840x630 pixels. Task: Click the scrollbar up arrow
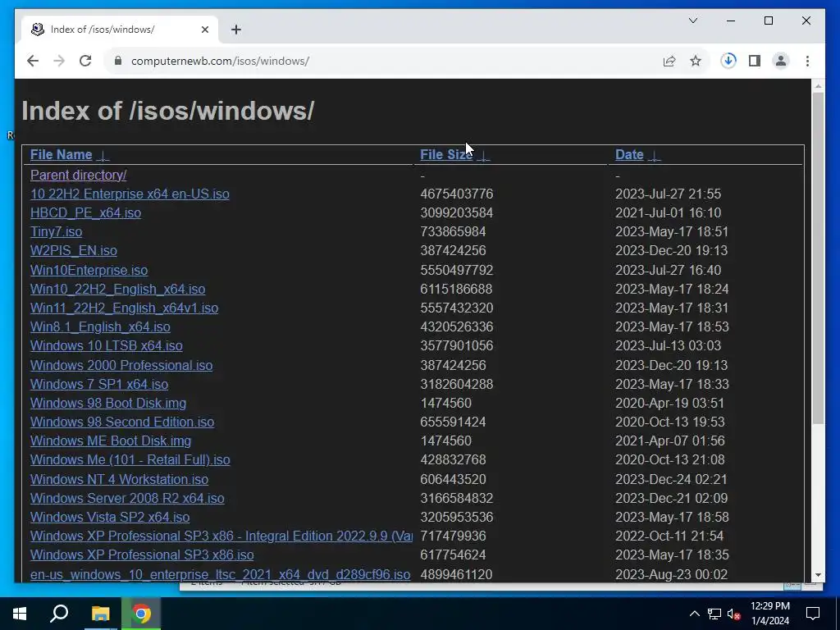(818, 85)
